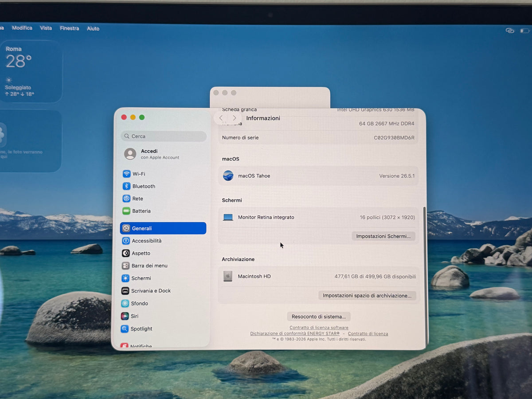The width and height of the screenshot is (532, 399).
Task: Click the macOS Tahoe logo icon
Action: 228,176
